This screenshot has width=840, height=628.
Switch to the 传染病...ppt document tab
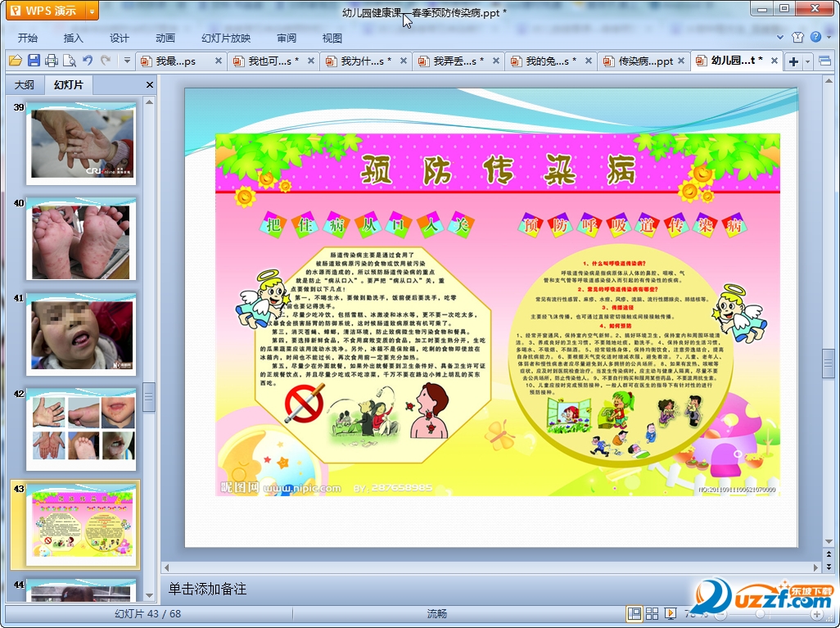click(639, 61)
